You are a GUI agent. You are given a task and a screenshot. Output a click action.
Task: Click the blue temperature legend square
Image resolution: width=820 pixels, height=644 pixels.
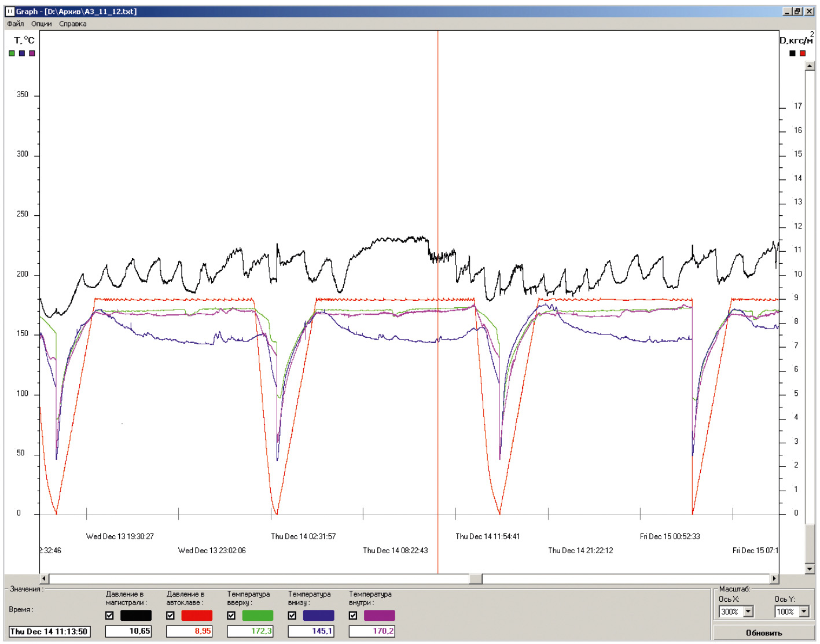pyautogui.click(x=22, y=53)
